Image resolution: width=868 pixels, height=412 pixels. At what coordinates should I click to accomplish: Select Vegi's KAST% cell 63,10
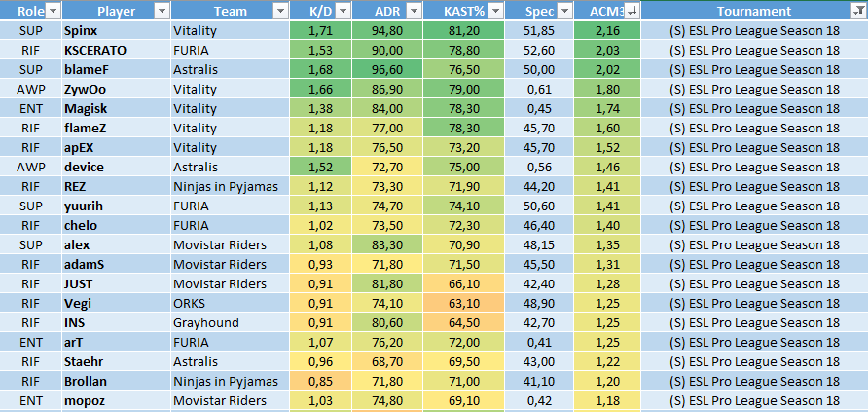[463, 303]
